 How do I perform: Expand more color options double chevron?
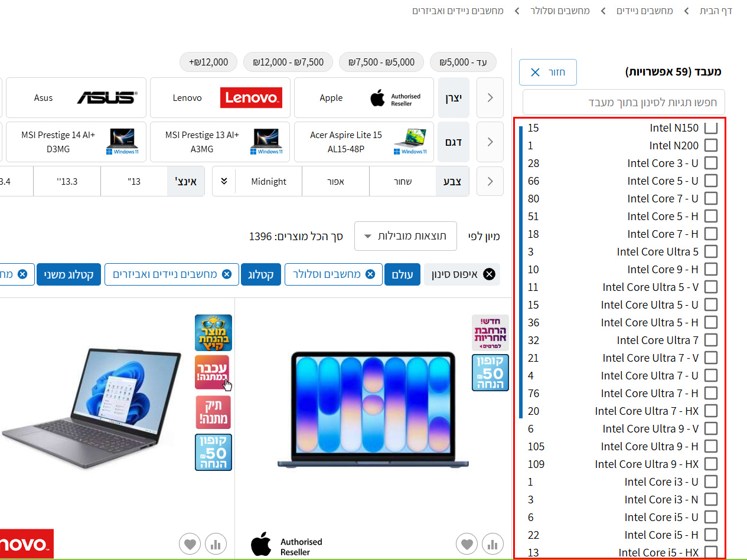(224, 181)
